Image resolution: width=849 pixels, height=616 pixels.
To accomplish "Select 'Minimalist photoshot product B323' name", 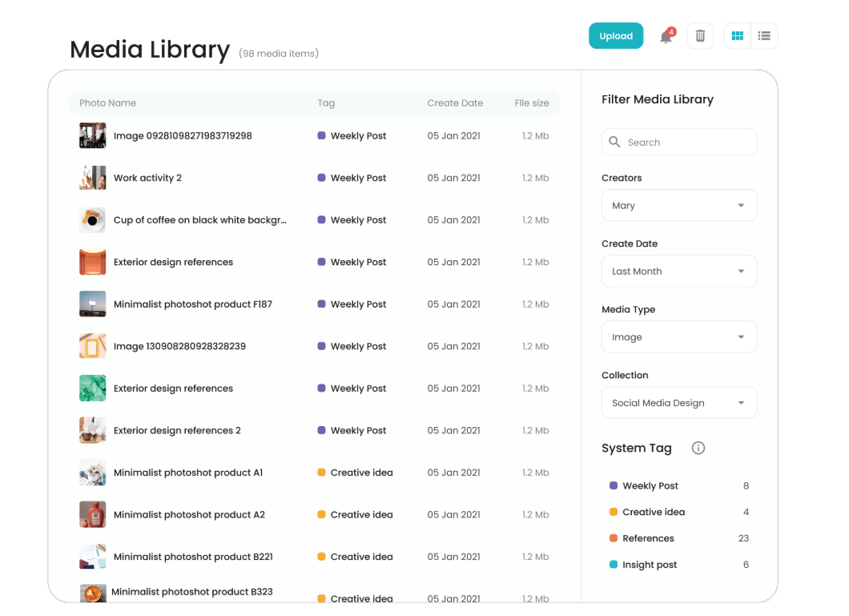I will point(191,592).
